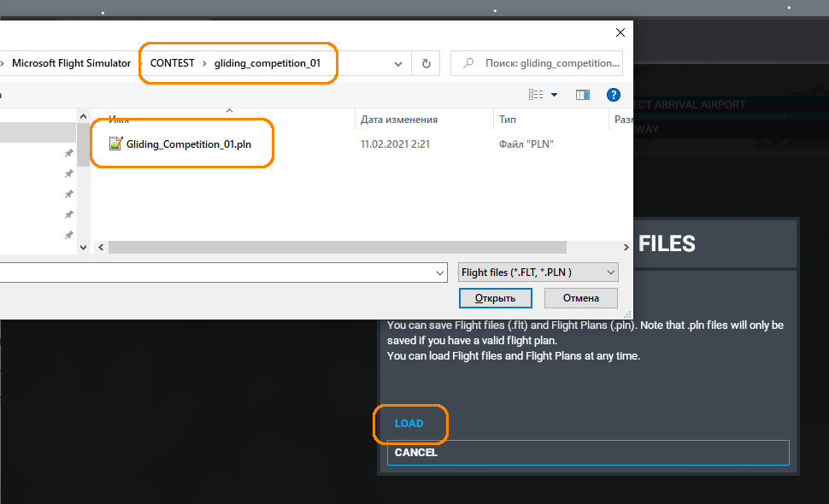Screen dimensions: 829x504
Task: Expand the address bar history dropdown
Action: 398,63
